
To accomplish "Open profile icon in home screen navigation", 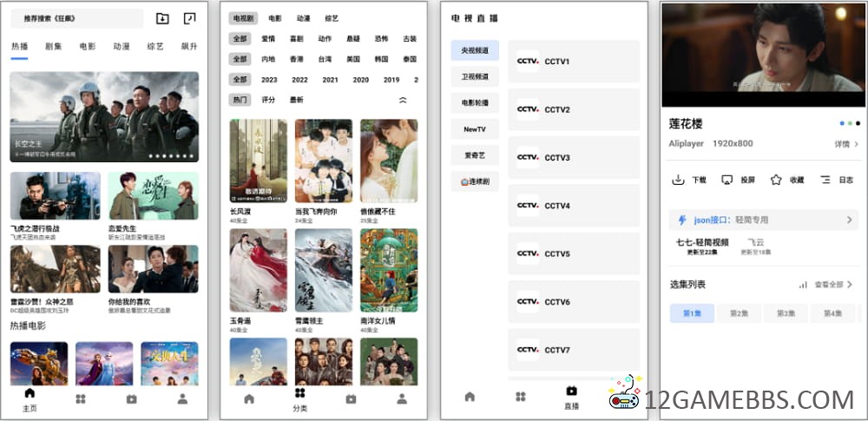I will 182,398.
